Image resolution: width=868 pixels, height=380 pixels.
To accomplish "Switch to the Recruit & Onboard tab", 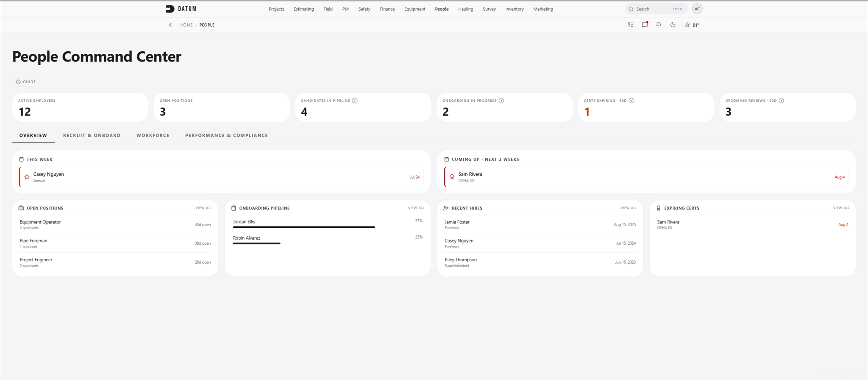I will point(92,136).
